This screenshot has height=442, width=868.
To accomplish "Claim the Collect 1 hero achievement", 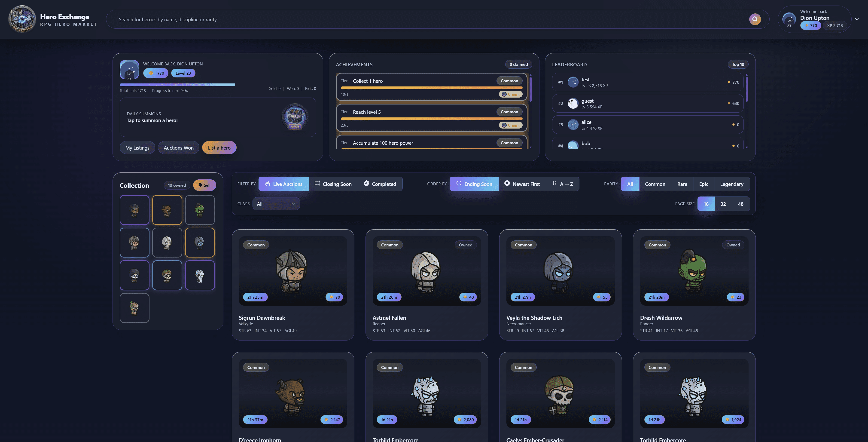I will (511, 94).
